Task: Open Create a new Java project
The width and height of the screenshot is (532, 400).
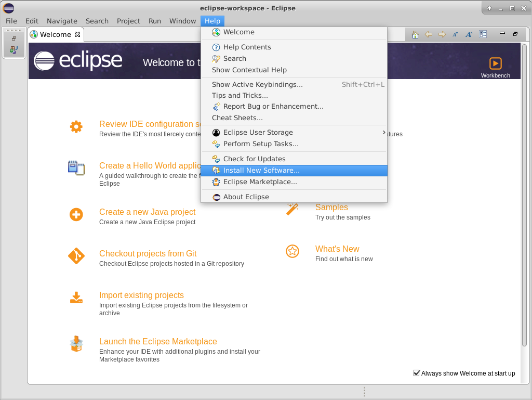Action: coord(147,212)
